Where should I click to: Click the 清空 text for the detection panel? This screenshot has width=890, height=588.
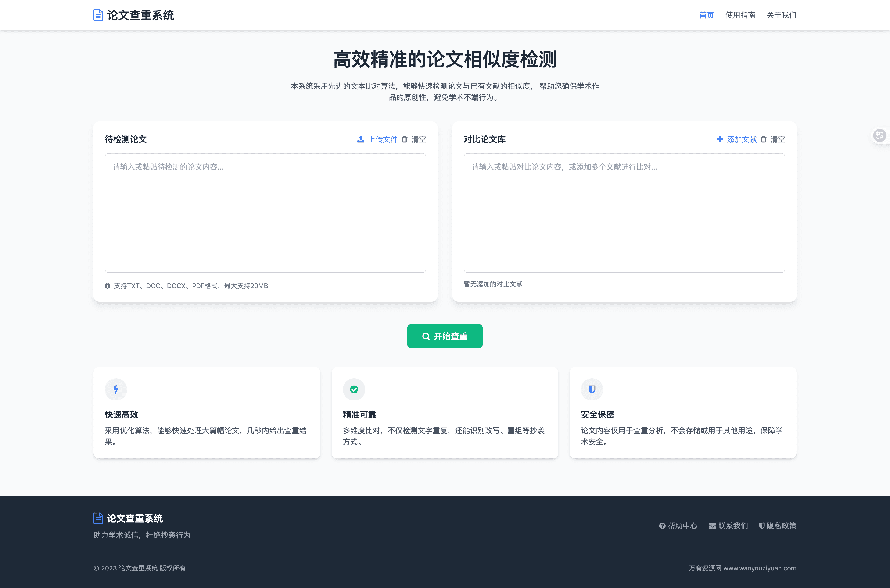pyautogui.click(x=419, y=139)
